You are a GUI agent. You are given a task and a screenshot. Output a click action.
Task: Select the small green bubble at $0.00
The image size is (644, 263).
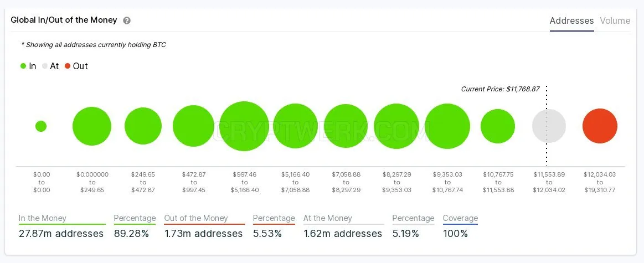(41, 126)
